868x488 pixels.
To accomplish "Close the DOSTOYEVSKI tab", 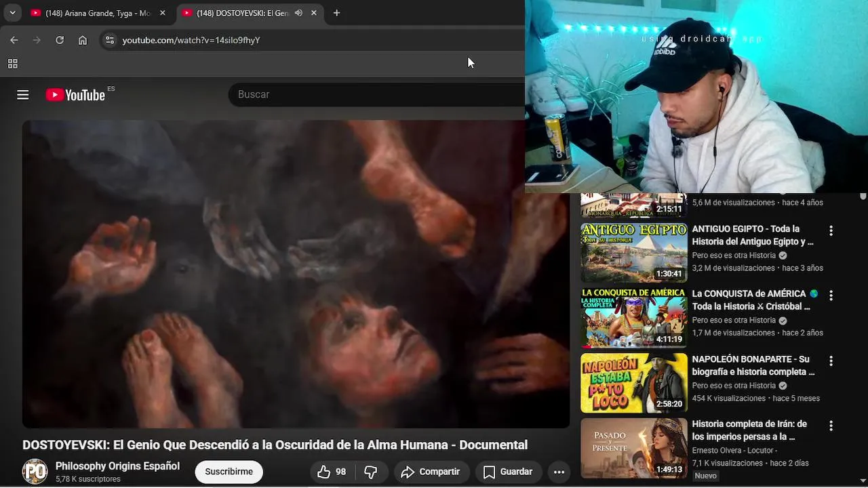I will click(314, 13).
